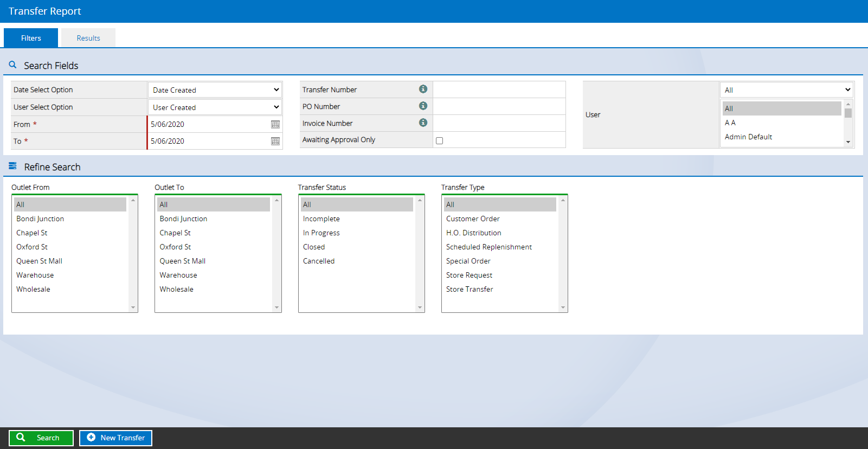The image size is (868, 449).
Task: Click the Invoice Number input field
Action: [499, 123]
